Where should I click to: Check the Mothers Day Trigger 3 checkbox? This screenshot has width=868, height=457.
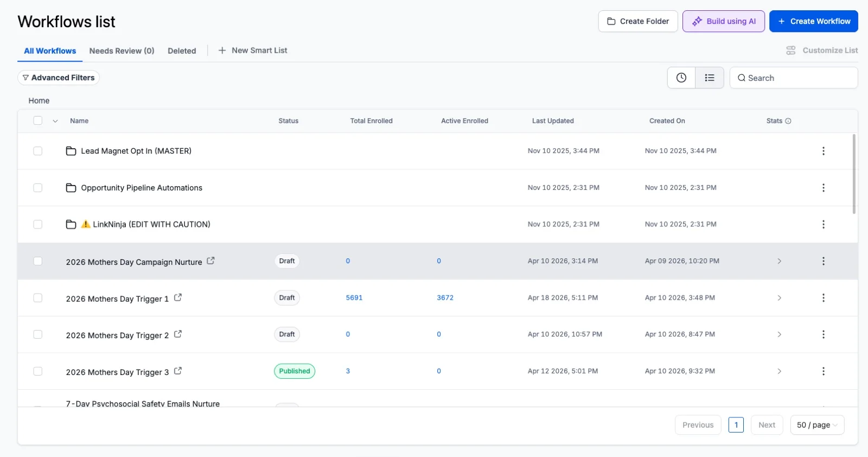[37, 371]
